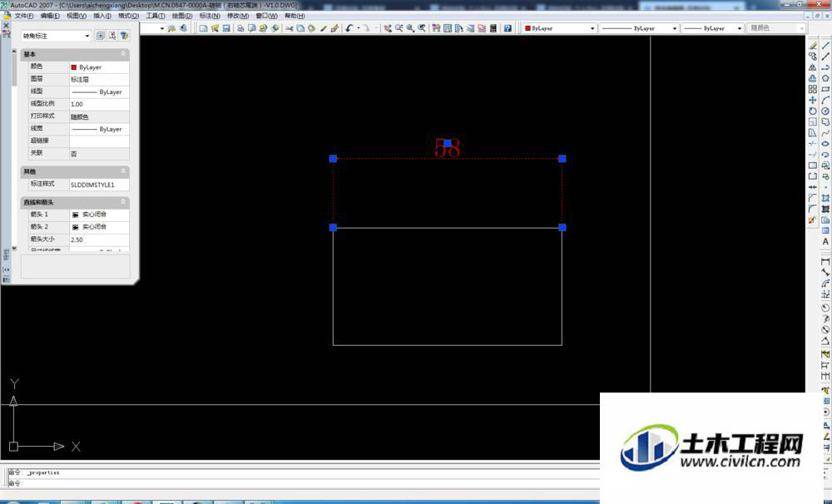Select the Array tool
This screenshot has height=504, width=832.
(813, 89)
